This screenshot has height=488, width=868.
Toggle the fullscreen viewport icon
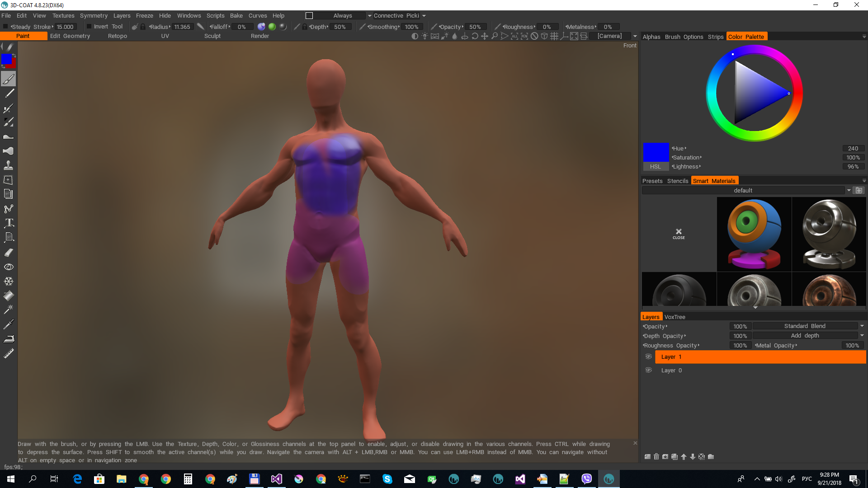pos(574,36)
